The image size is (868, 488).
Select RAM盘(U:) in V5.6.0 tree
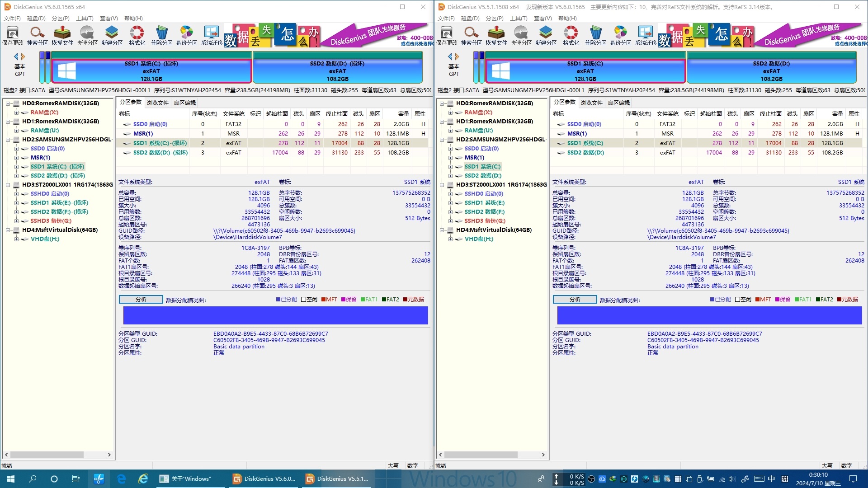point(45,131)
